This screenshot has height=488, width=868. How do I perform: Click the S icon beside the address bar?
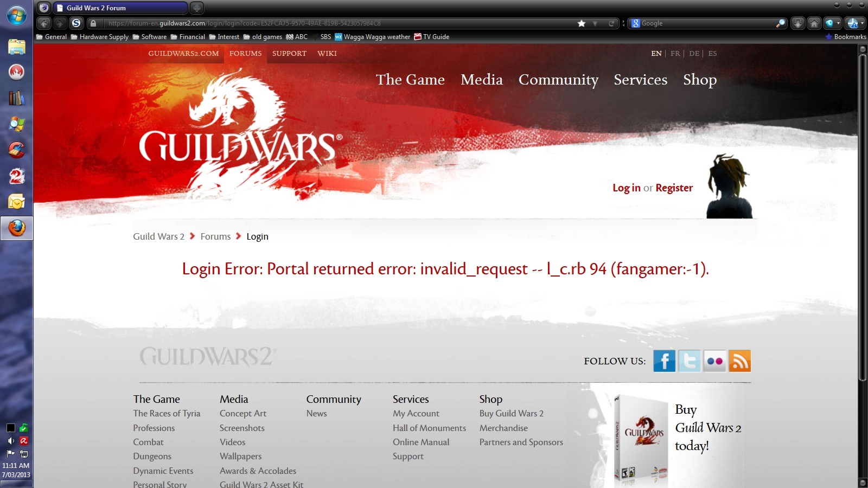pyautogui.click(x=76, y=23)
